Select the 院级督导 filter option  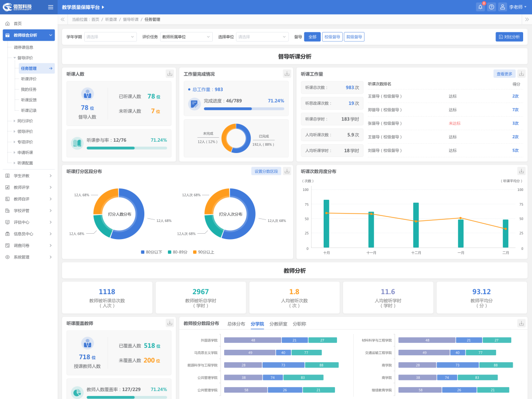pos(354,37)
